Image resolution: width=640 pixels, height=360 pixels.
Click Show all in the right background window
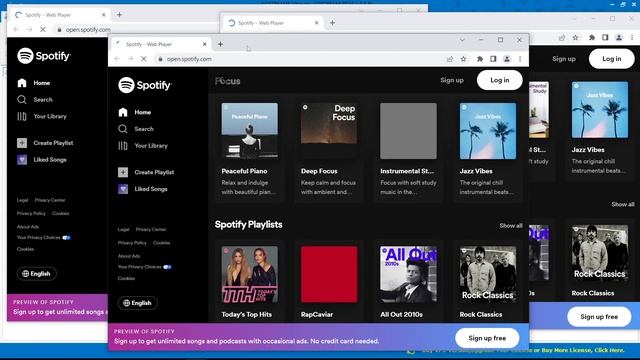[x=622, y=204]
